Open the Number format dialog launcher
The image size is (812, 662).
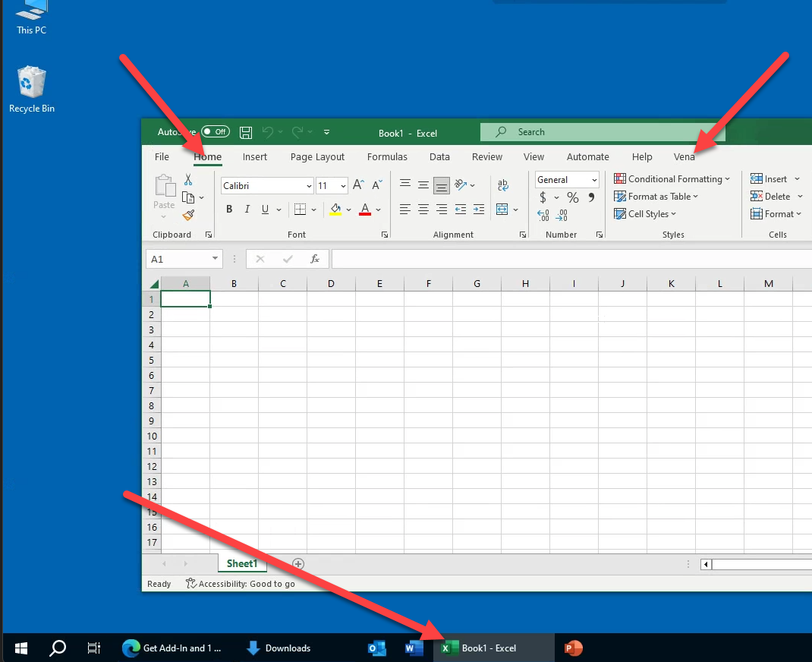[600, 235]
